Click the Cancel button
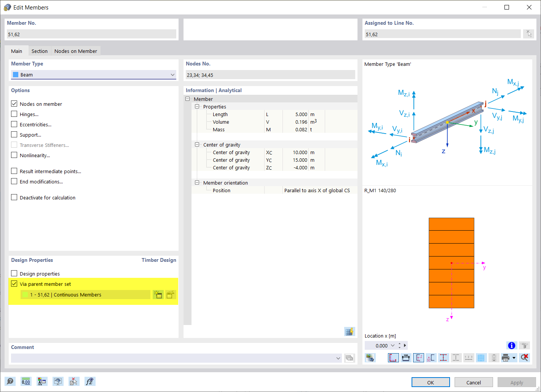This screenshot has height=392, width=541. 474,382
